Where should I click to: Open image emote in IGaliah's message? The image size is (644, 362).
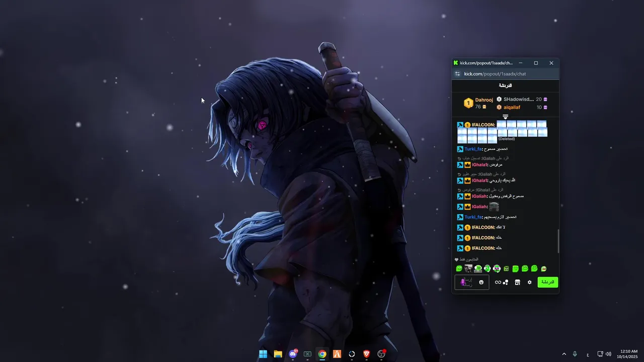494,207
